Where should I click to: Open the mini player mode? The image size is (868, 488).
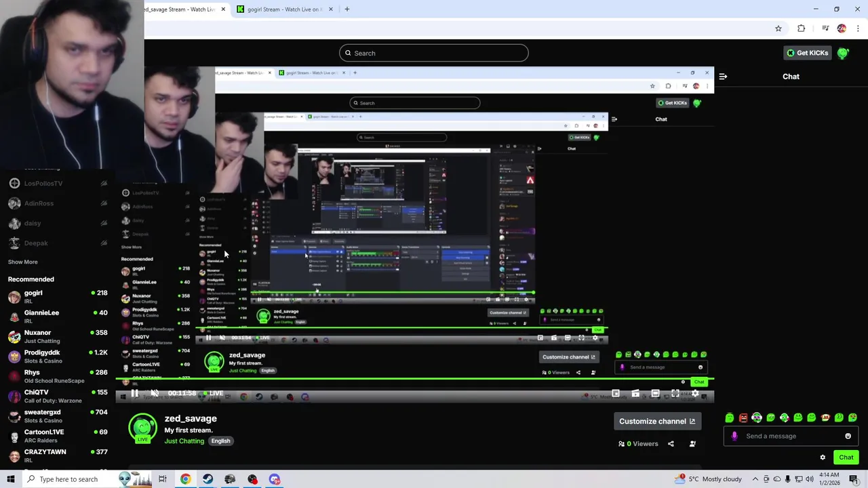coord(616,393)
